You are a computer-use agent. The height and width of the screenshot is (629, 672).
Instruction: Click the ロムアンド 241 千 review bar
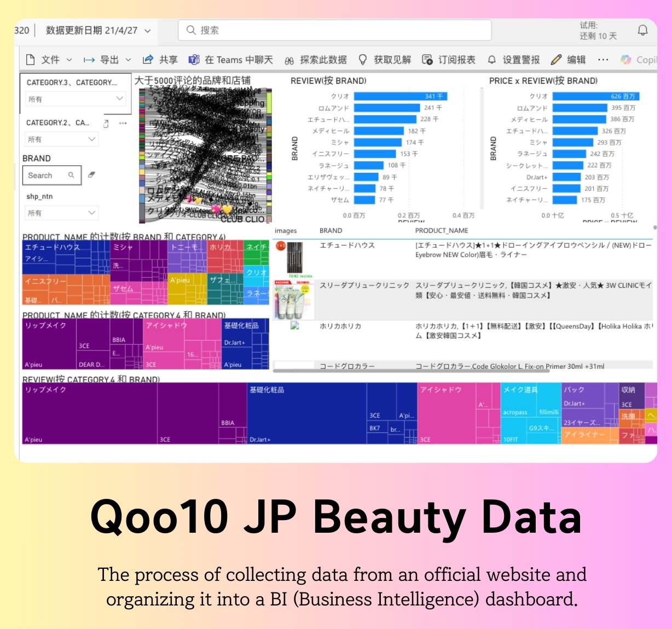click(387, 108)
